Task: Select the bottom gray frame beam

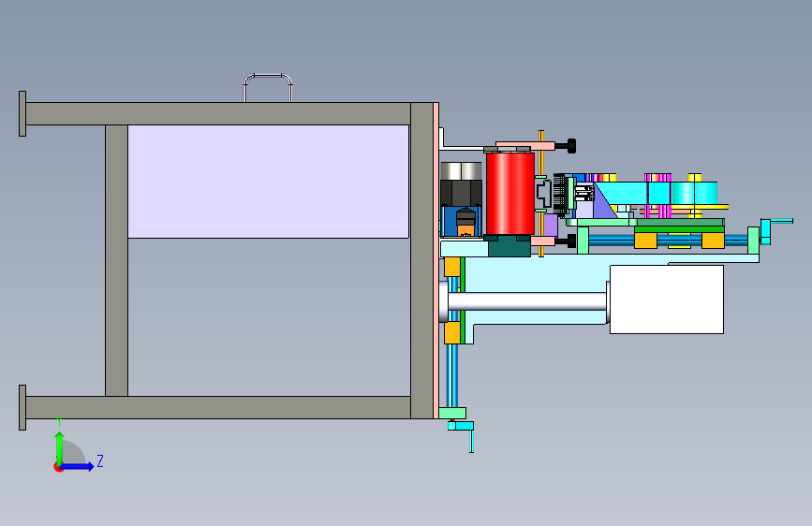Action: 218,407
